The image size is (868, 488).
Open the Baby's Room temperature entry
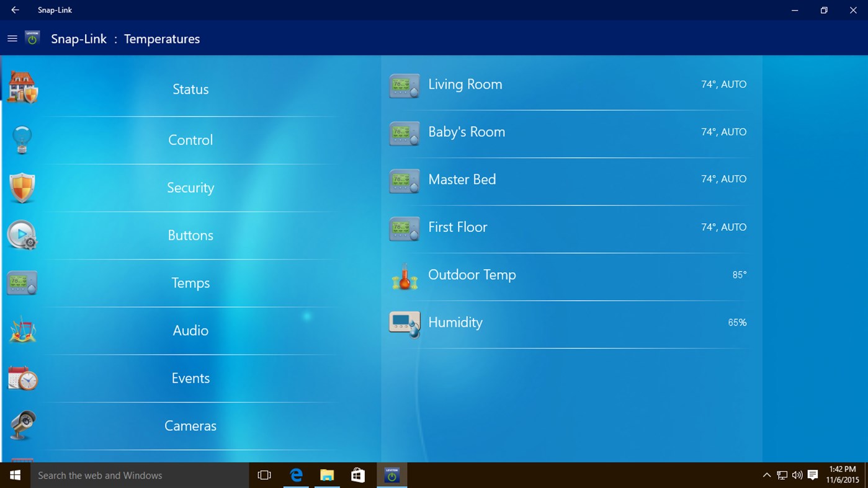[x=558, y=132]
